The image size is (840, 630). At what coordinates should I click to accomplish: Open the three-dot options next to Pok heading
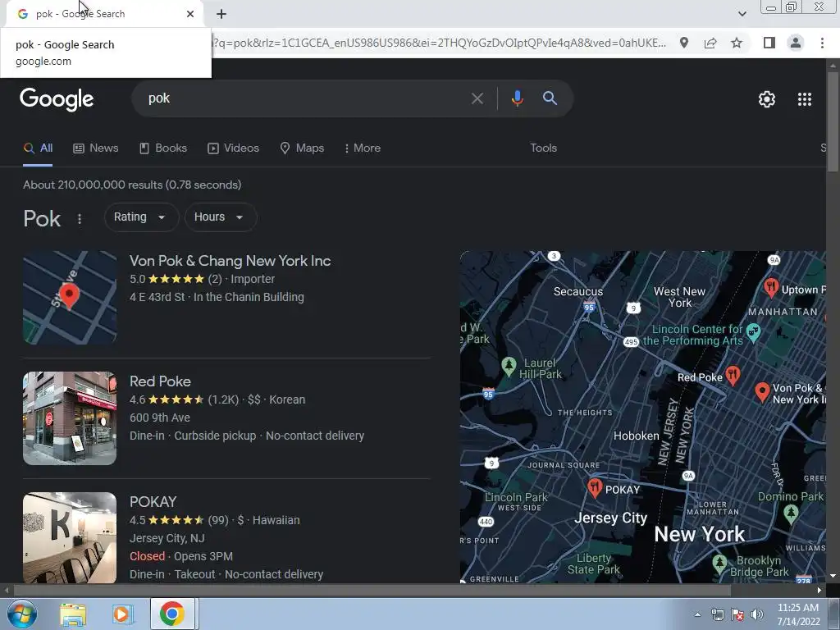pos(80,218)
